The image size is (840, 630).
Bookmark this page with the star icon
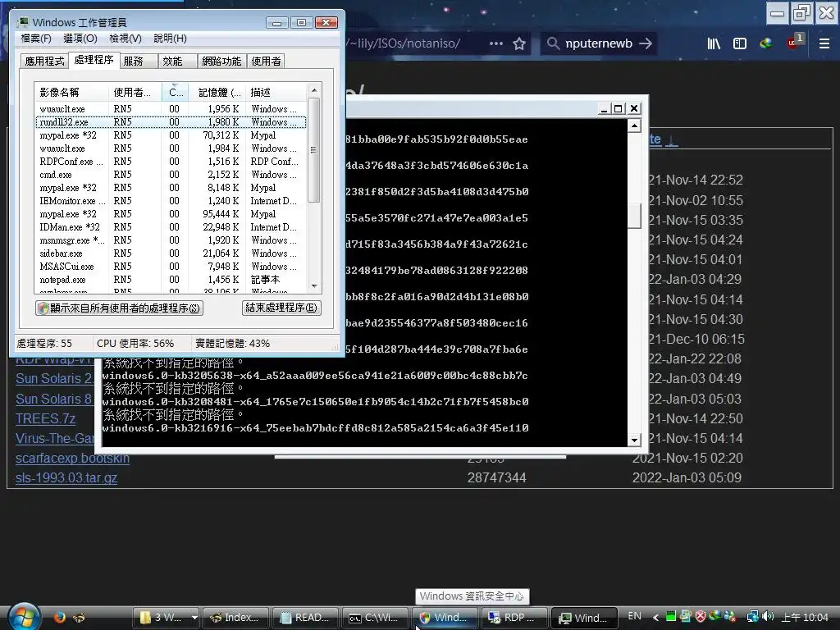[x=519, y=43]
